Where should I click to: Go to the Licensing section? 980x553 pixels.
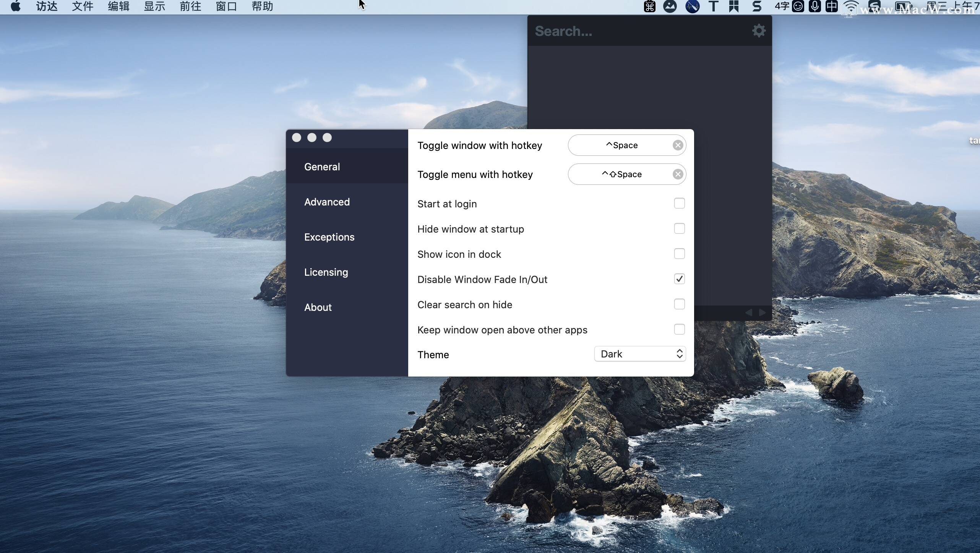[x=326, y=272]
